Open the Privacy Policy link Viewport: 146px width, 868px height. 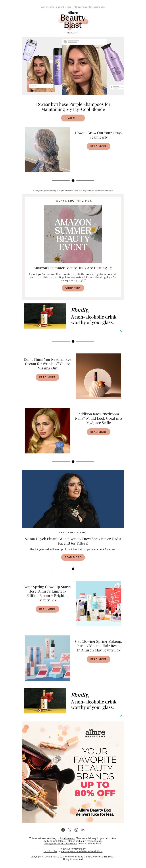click(78, 849)
